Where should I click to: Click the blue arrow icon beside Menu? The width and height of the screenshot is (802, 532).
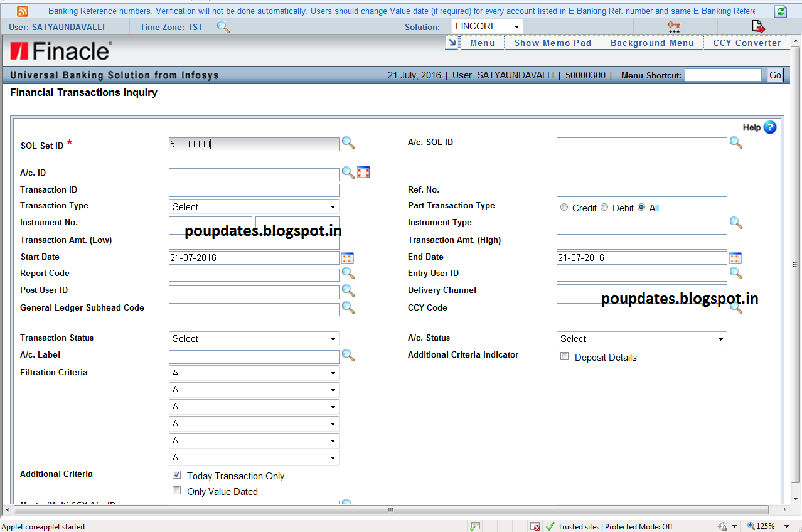click(452, 43)
